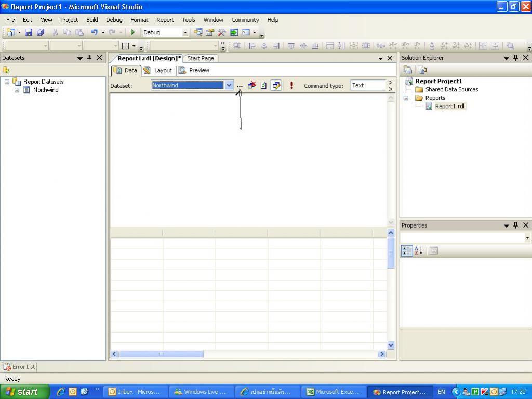Sort properties alphabetically
Image resolution: width=532 pixels, height=399 pixels.
pyautogui.click(x=418, y=251)
